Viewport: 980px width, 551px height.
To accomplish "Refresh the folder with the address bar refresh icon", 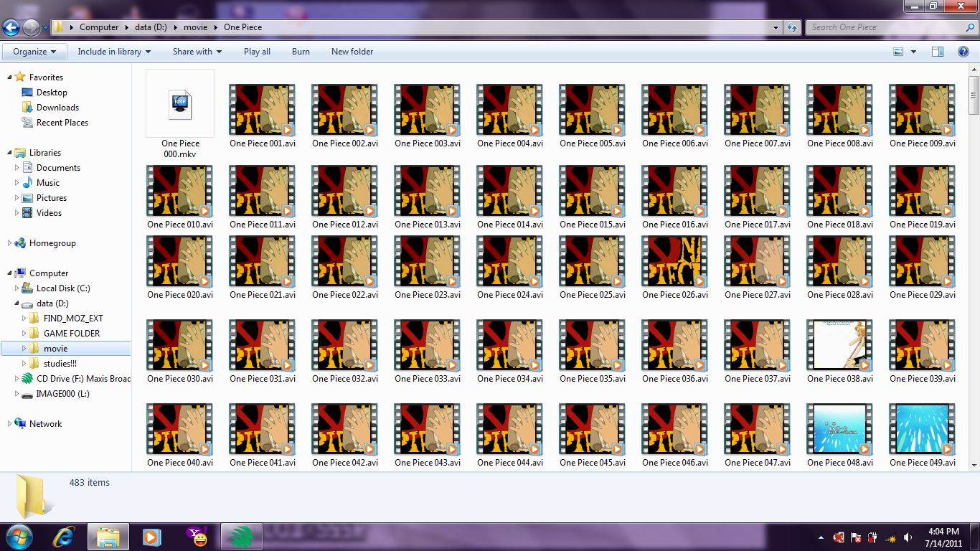I will (792, 27).
